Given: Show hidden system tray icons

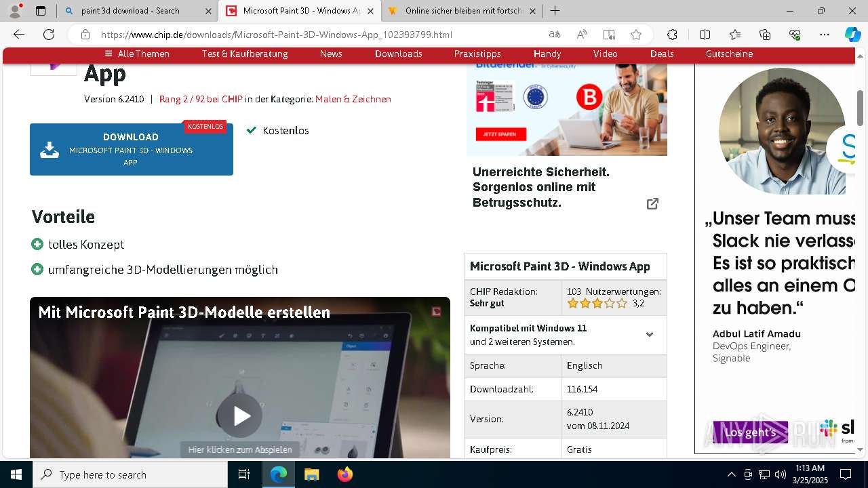Looking at the screenshot, I should 731,474.
